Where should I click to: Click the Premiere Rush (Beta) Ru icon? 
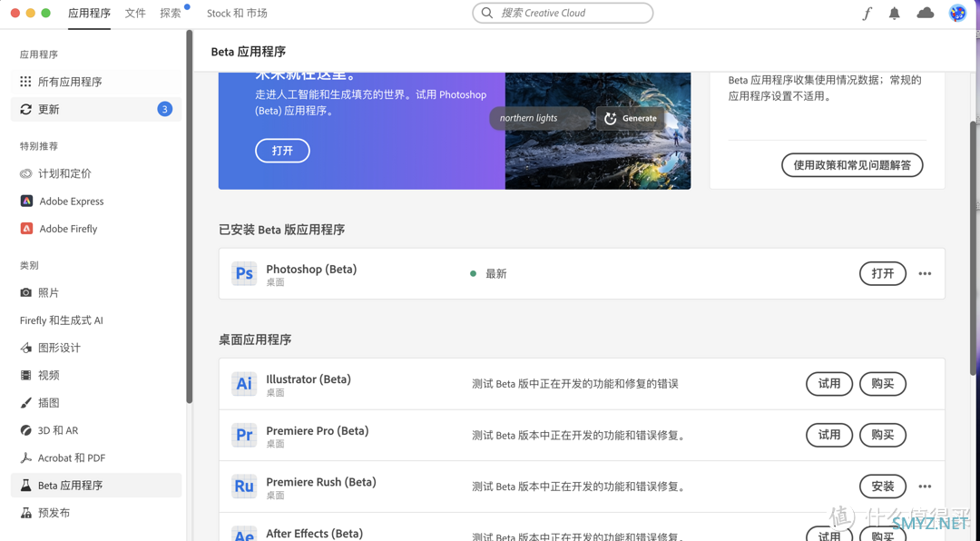click(x=244, y=486)
